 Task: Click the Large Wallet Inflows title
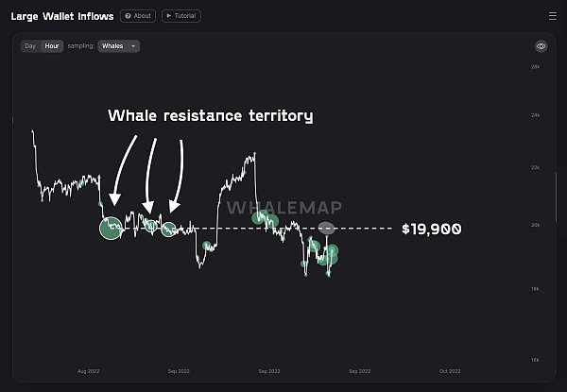click(62, 16)
